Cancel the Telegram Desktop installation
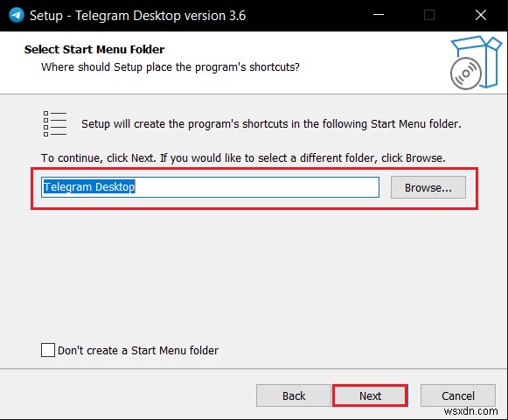Viewport: 508px width, 420px height. [x=458, y=395]
